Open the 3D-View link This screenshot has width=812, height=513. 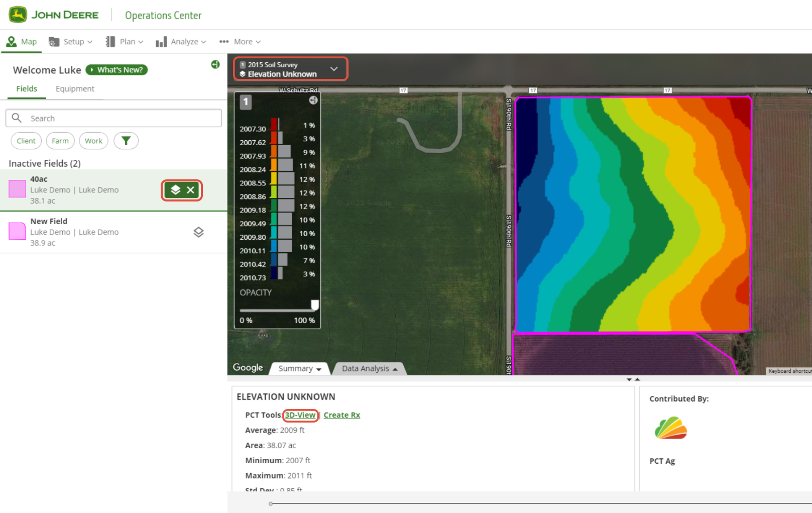click(x=300, y=415)
